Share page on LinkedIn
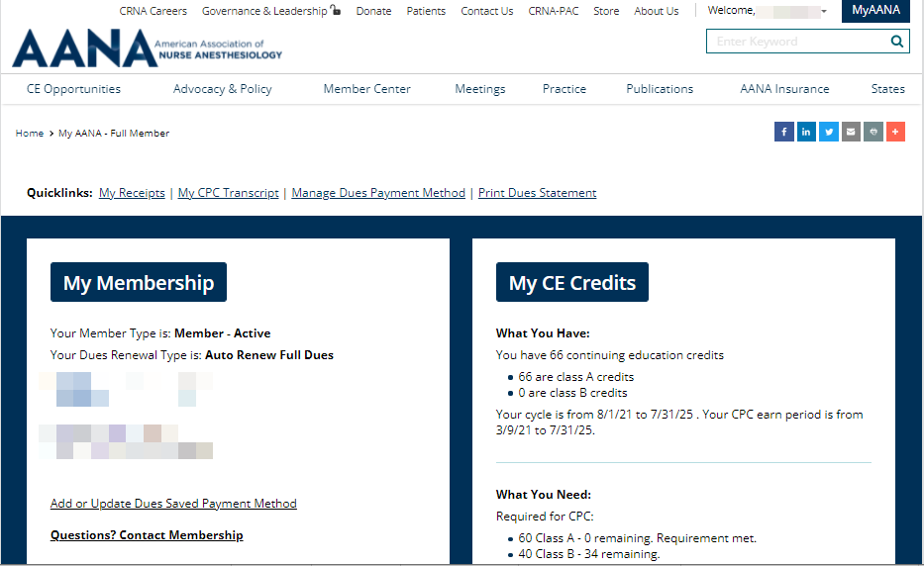924x566 pixels. click(x=806, y=132)
